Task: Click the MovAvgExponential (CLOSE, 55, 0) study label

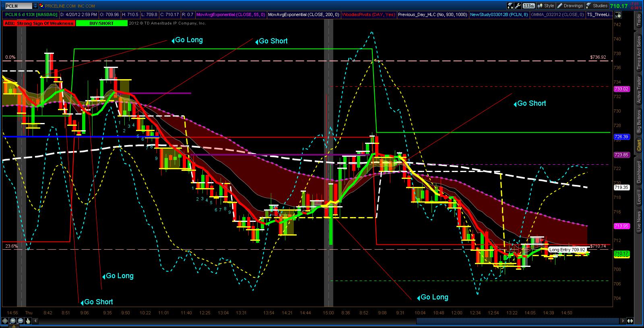Action: pos(231,15)
